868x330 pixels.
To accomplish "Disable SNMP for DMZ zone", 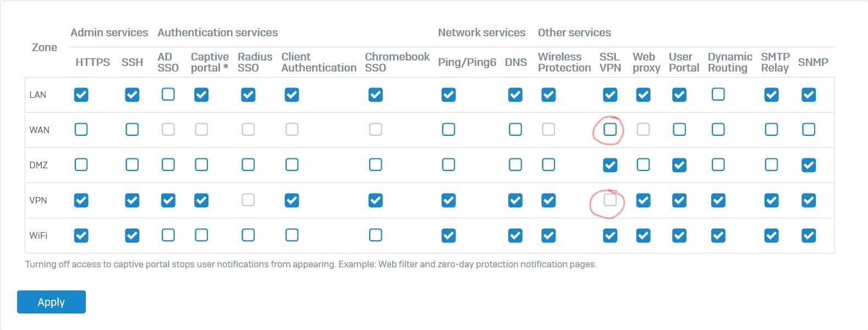I will point(809,165).
